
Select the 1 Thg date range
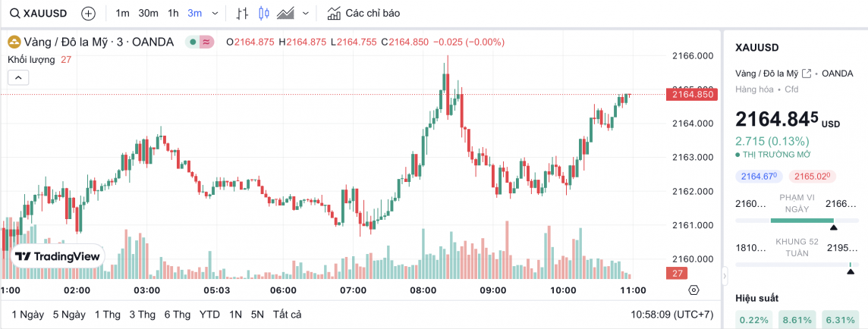pos(107,314)
